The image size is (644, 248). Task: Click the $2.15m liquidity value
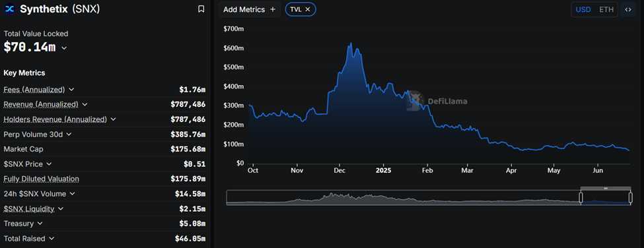click(x=192, y=208)
